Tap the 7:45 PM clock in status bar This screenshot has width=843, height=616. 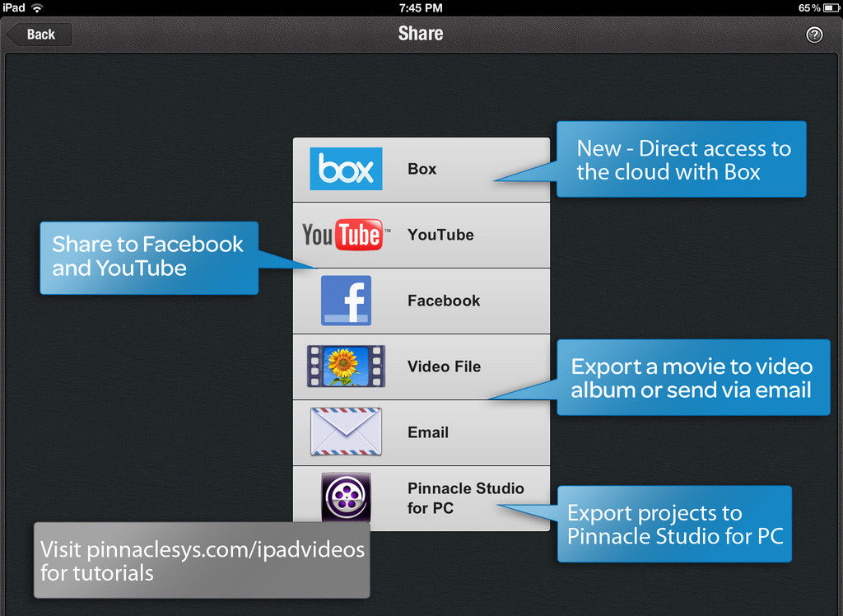coord(421,8)
